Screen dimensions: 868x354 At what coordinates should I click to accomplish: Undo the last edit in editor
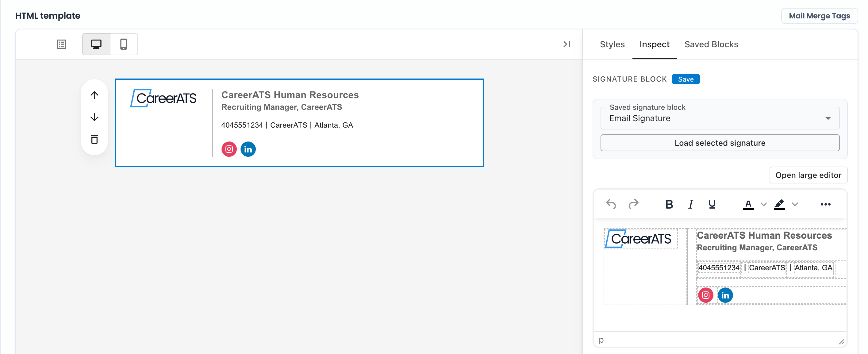(x=611, y=204)
